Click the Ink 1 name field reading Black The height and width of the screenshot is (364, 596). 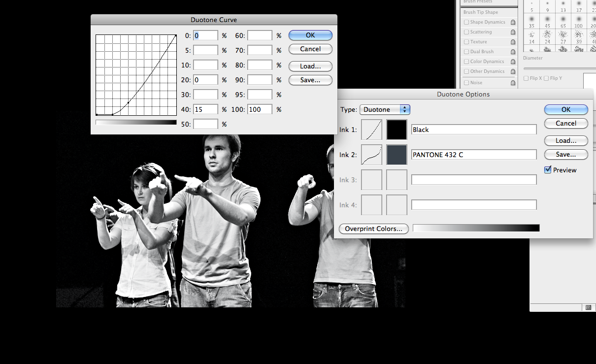(x=474, y=130)
